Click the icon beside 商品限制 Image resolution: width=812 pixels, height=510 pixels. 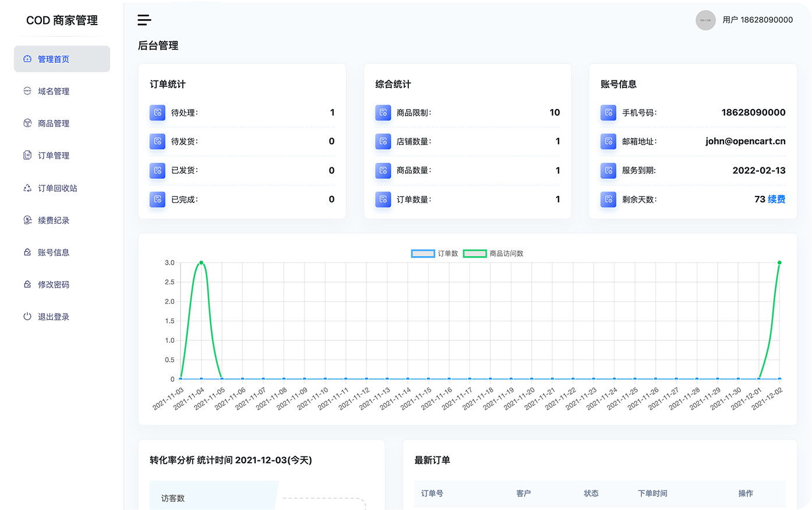(383, 112)
